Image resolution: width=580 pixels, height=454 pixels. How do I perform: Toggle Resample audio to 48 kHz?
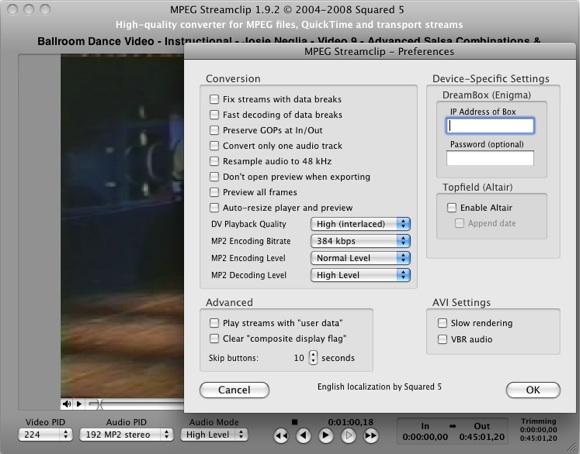pos(214,161)
